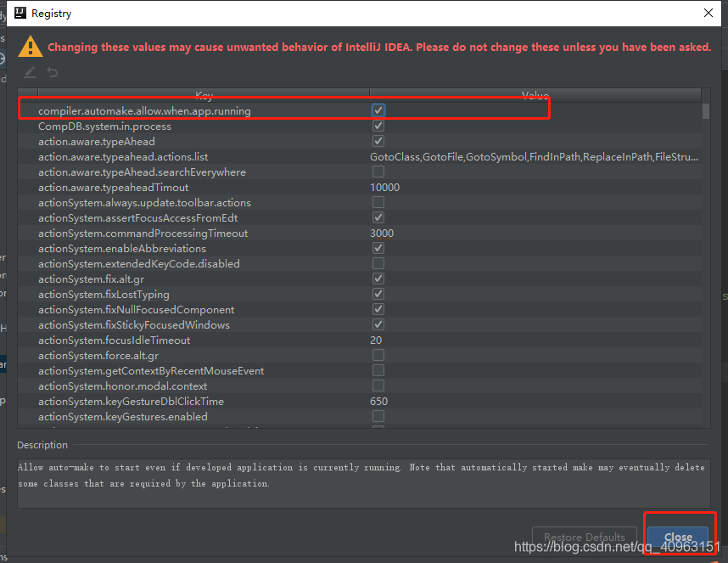Check actionSystem.honor.modal.context checkbox
This screenshot has width=728, height=563.
click(x=378, y=386)
